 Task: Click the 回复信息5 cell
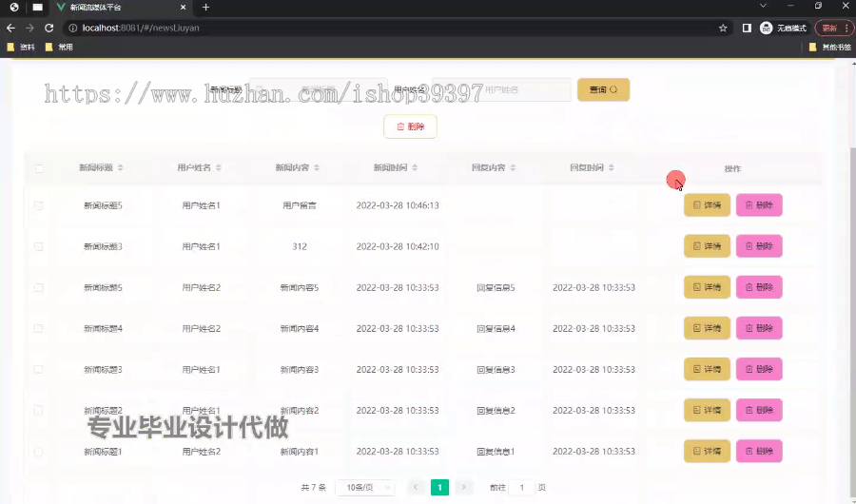[496, 287]
